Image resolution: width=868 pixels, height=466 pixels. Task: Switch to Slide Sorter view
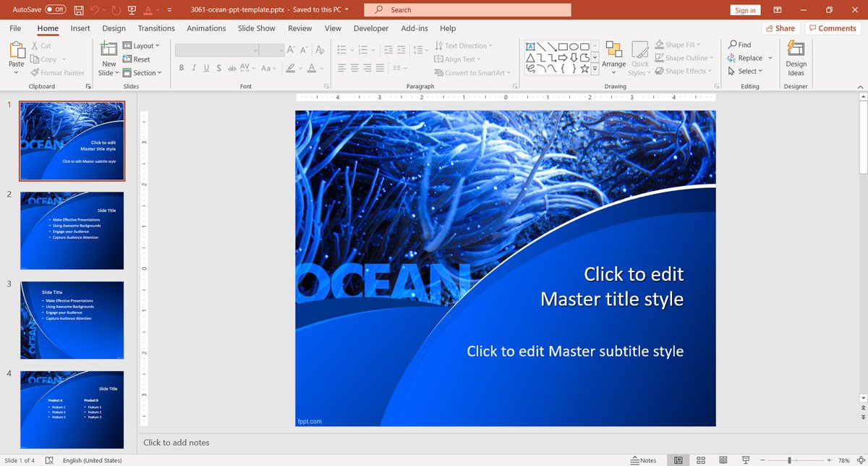point(701,460)
